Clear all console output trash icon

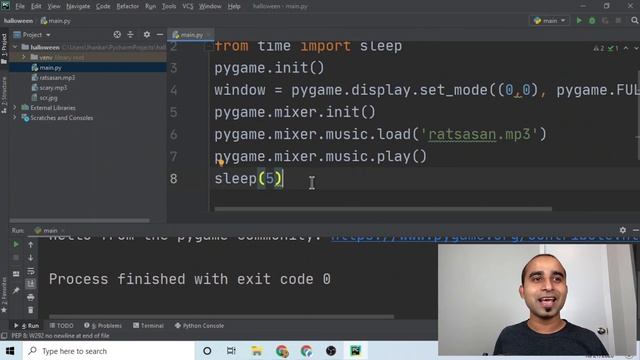click(x=31, y=310)
